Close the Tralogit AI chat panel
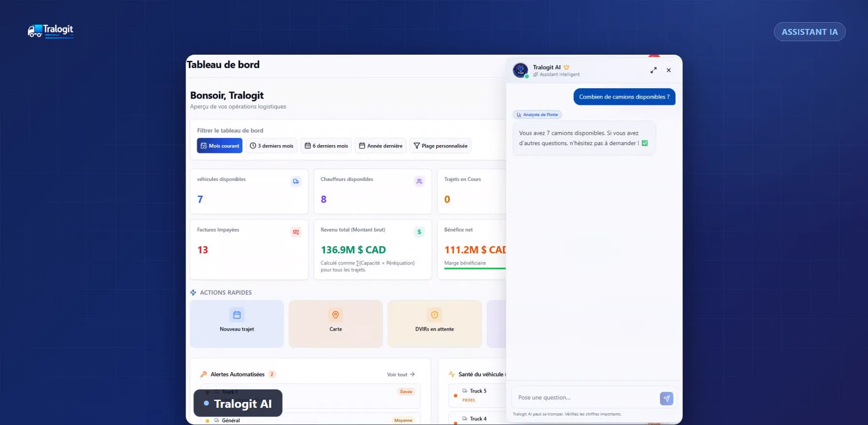This screenshot has width=868, height=425. point(669,70)
